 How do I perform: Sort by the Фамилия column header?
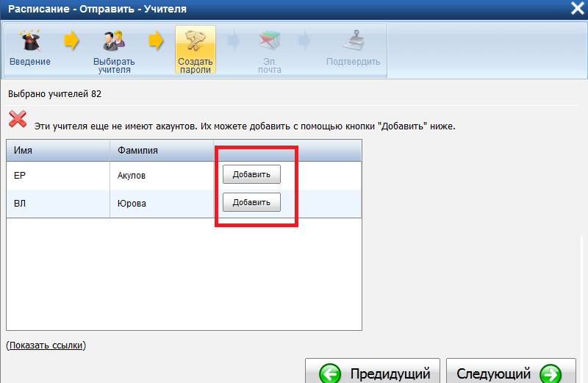pyautogui.click(x=162, y=151)
